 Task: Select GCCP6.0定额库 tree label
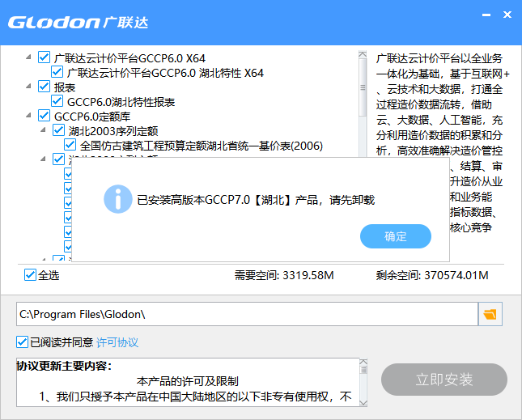click(x=92, y=117)
